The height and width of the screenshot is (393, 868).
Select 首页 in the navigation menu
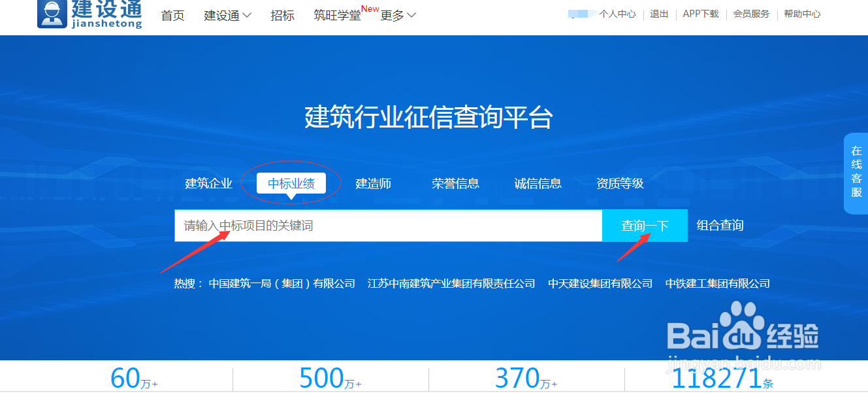pyautogui.click(x=172, y=15)
